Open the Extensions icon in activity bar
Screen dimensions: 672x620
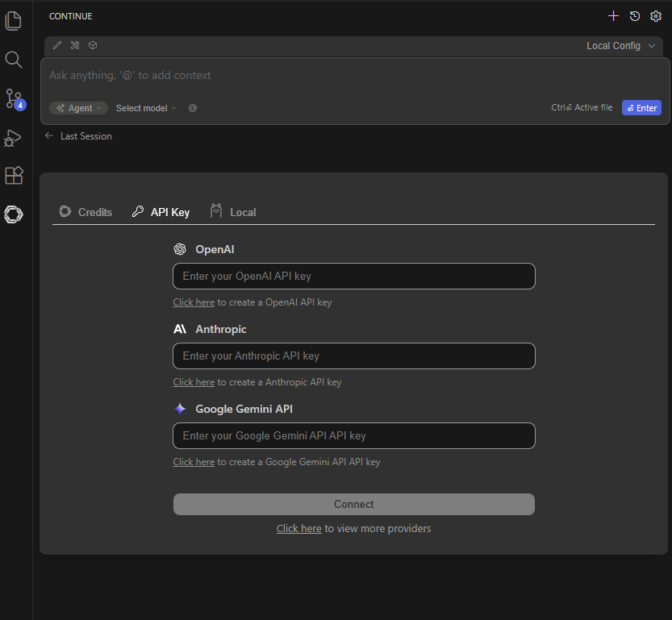coord(13,175)
